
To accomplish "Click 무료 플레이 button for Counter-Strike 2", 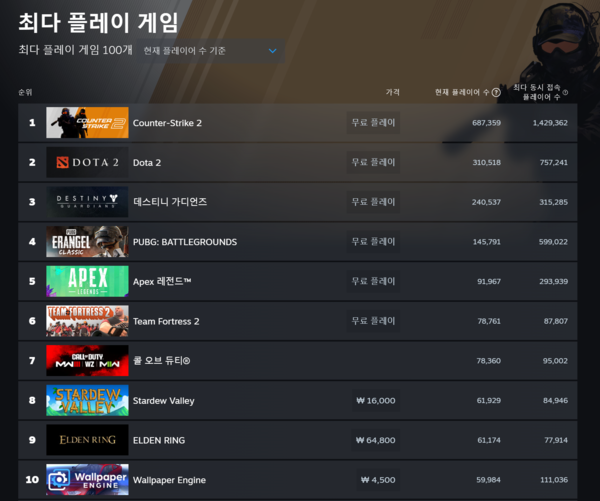I will (373, 123).
